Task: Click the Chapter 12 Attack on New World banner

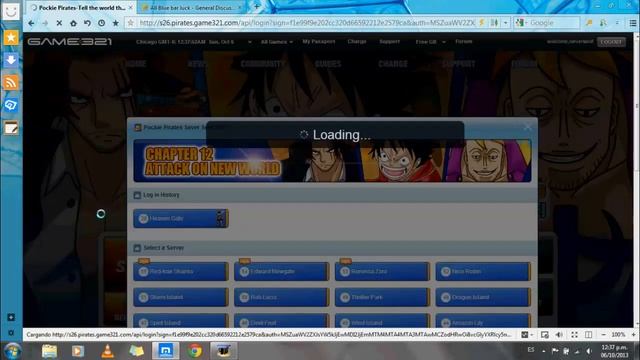Action: (332, 161)
